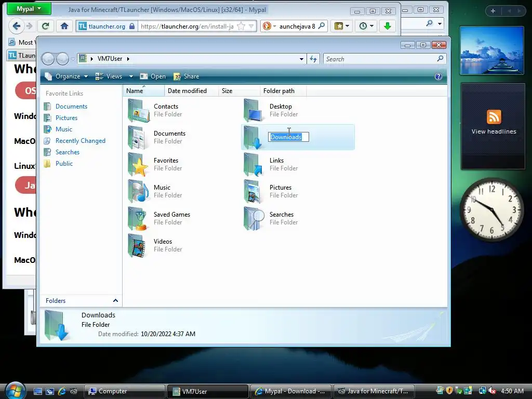The image size is (532, 399).
Task: Sort by Folder path column header
Action: [x=283, y=90]
